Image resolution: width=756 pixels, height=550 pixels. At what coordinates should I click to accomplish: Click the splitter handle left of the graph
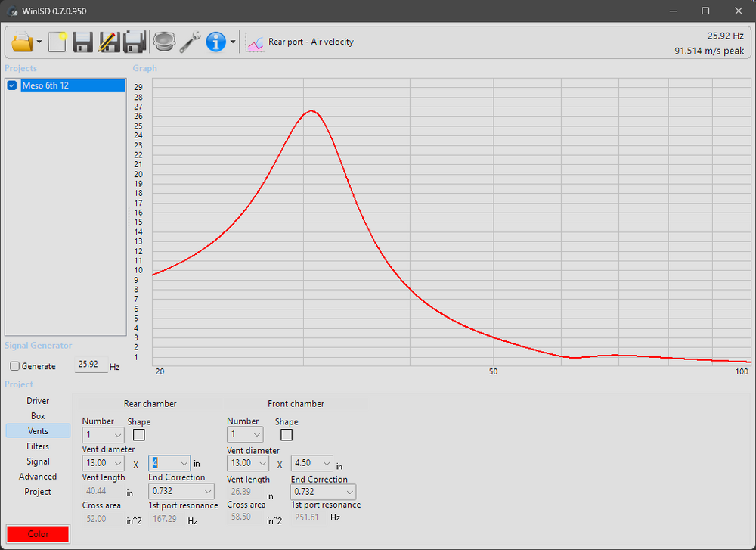click(129, 217)
